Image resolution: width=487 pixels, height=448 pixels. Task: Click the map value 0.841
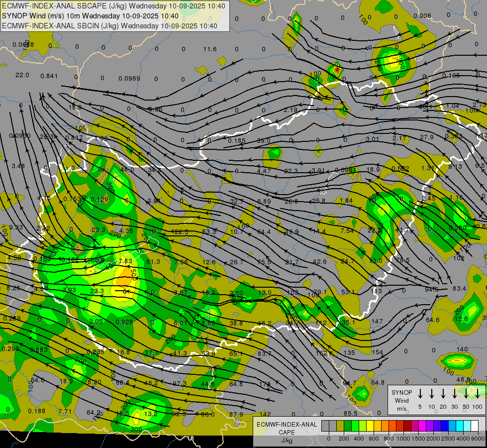[x=49, y=76]
